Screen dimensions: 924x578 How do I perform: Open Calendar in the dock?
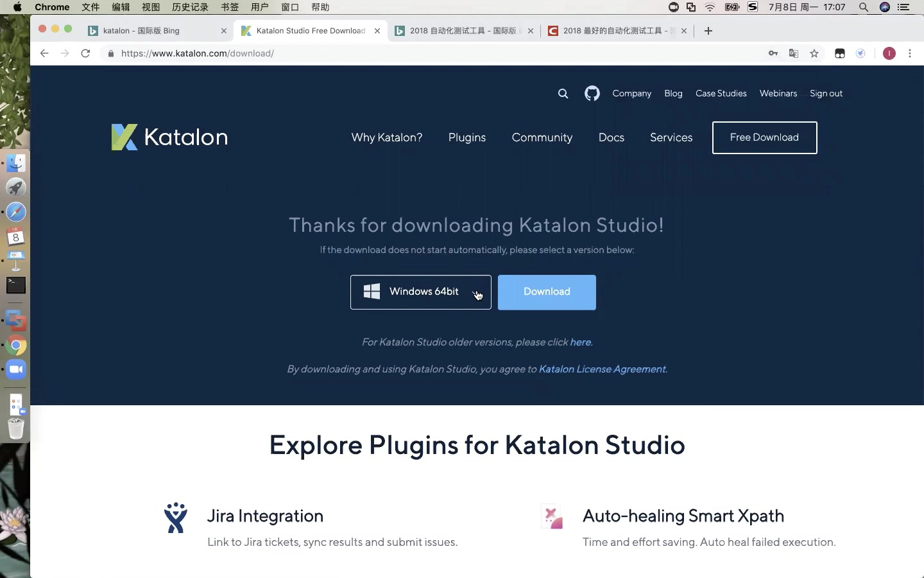click(x=16, y=236)
